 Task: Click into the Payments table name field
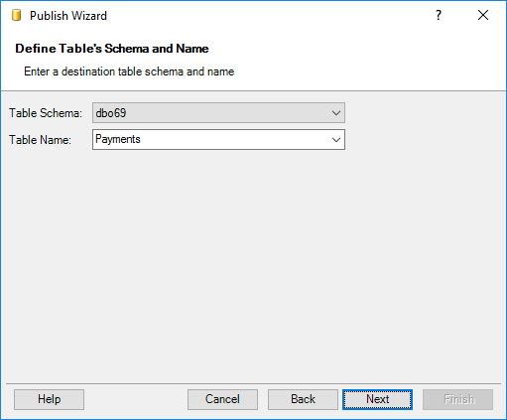[x=211, y=140]
